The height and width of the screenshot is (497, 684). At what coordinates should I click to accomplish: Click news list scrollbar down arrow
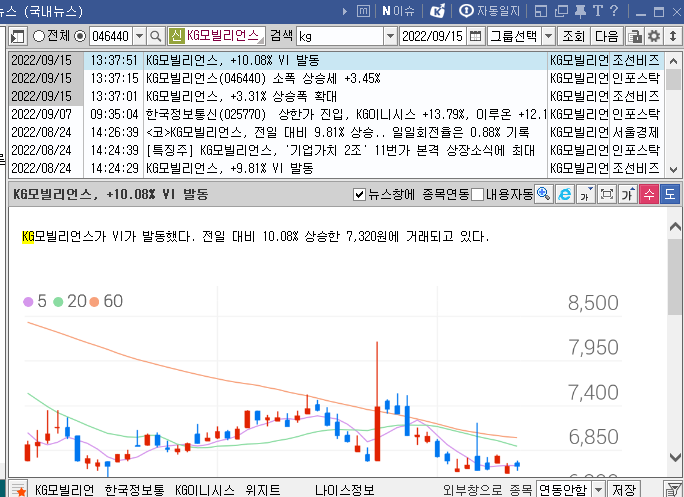pyautogui.click(x=674, y=169)
